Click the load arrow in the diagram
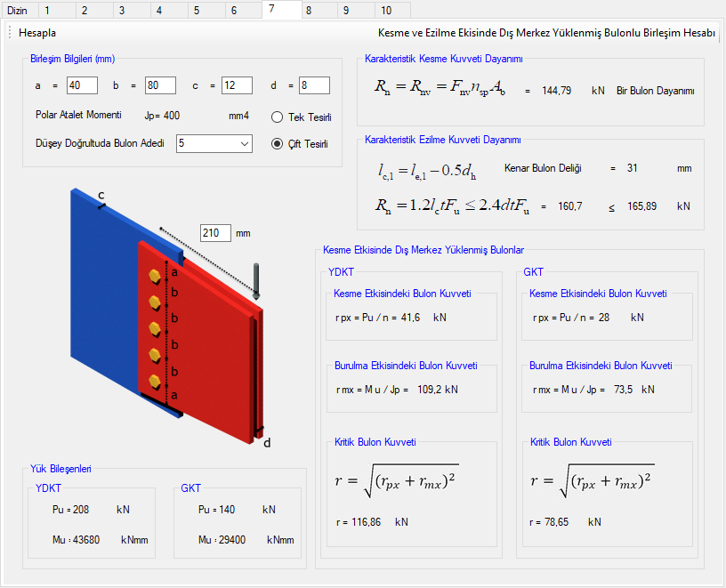 (x=256, y=281)
